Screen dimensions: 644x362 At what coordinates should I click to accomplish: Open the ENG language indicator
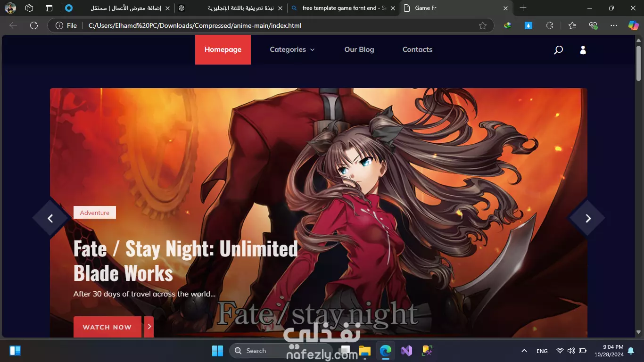(542, 351)
